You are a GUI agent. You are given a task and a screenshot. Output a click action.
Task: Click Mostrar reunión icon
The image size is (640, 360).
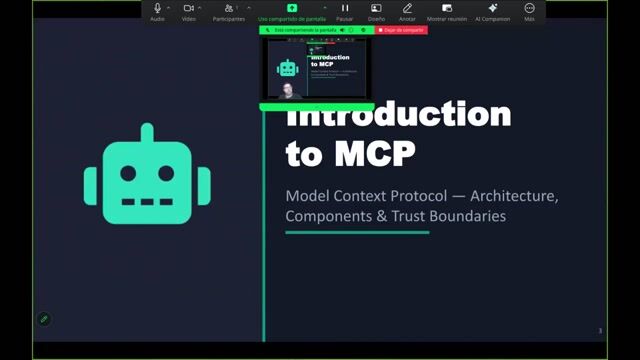pos(447,8)
